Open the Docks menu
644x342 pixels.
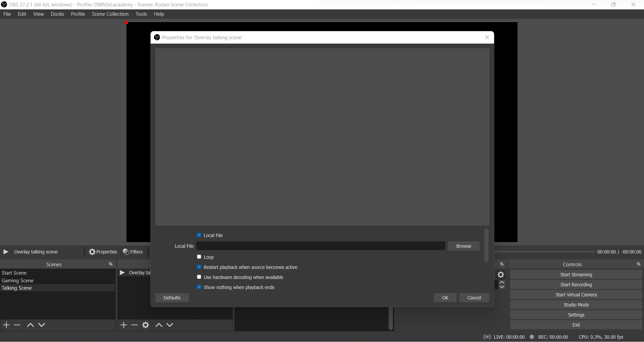pos(57,14)
